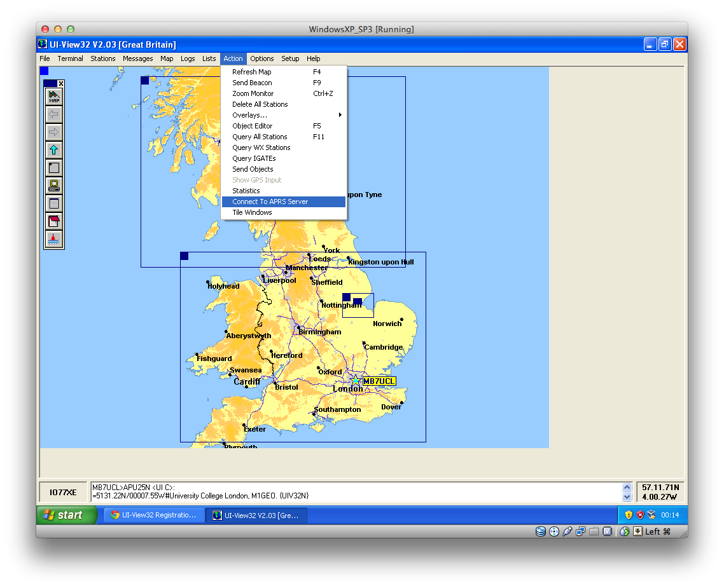Click Connect To APRS Server

[284, 202]
